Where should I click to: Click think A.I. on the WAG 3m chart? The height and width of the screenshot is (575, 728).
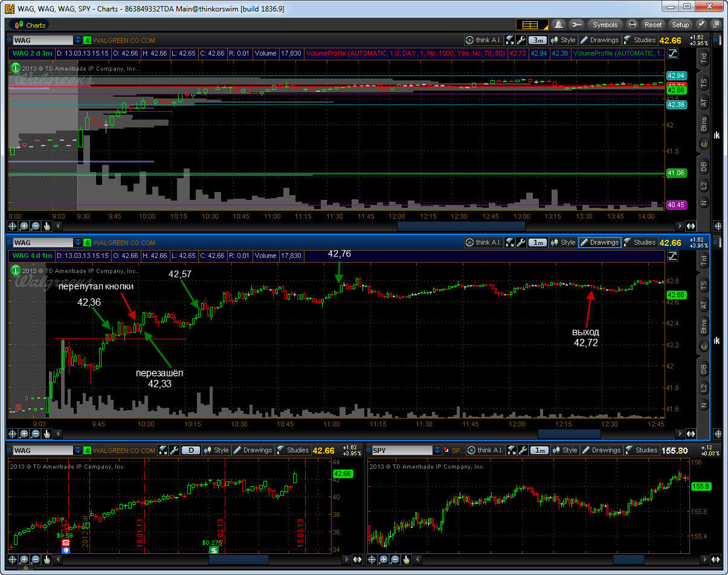(x=484, y=40)
